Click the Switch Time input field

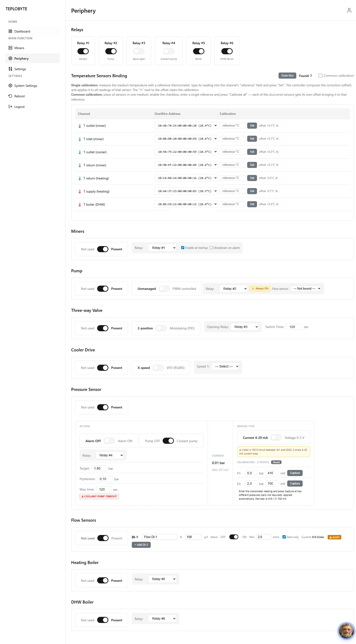[x=294, y=327]
